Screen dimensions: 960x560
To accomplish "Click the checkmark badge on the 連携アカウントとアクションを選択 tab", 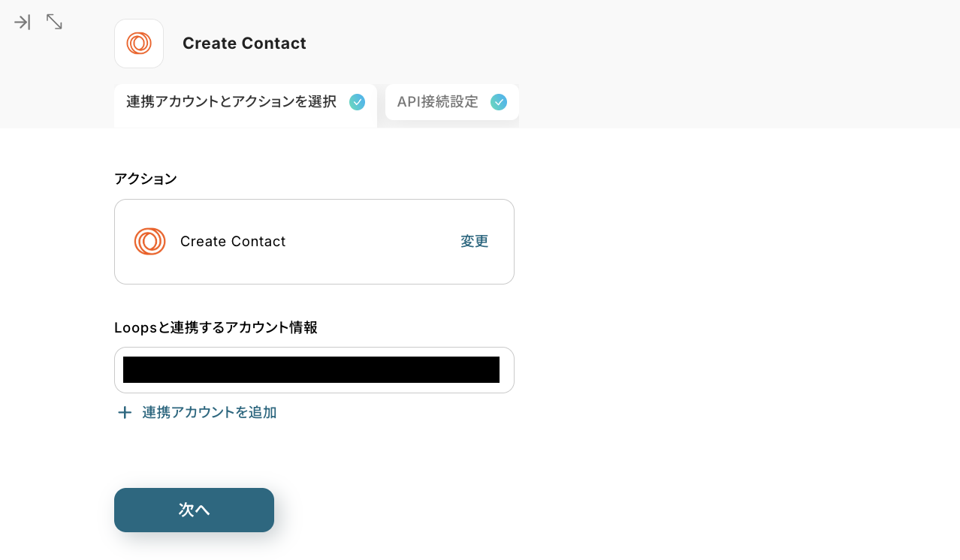I will (x=358, y=102).
